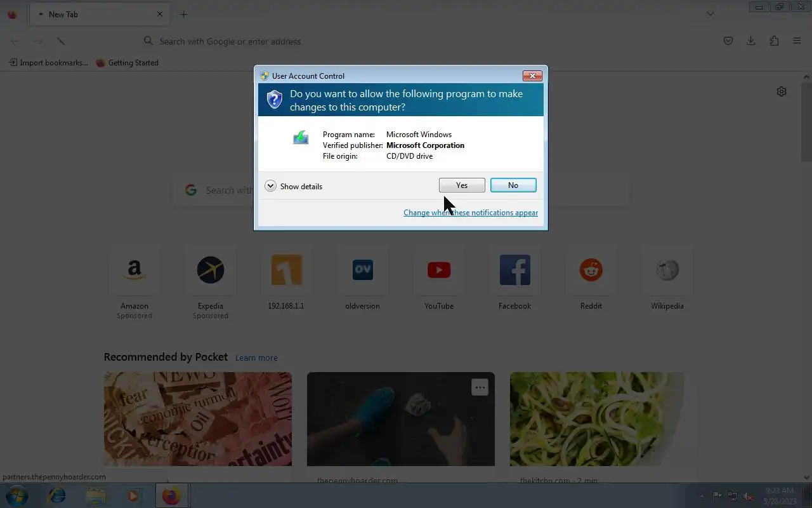This screenshot has width=812, height=508.
Task: Expand Show details in UAC dialog
Action: (x=294, y=186)
